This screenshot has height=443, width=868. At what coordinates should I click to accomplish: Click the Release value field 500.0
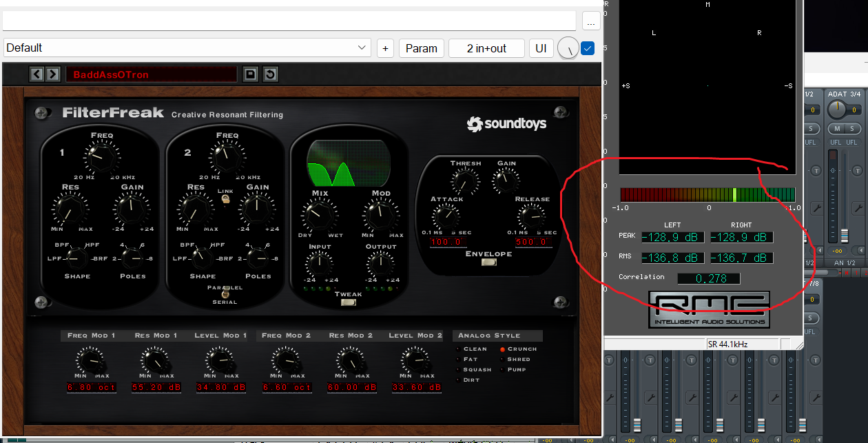point(534,242)
